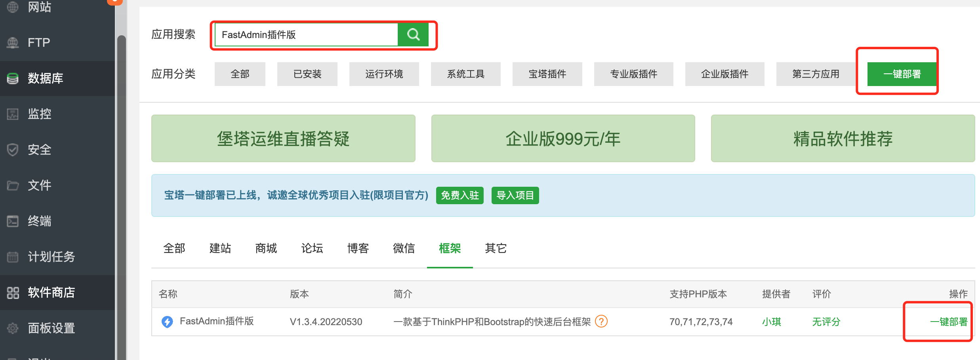This screenshot has width=980, height=360.
Task: Open provider link 小琪
Action: [772, 322]
